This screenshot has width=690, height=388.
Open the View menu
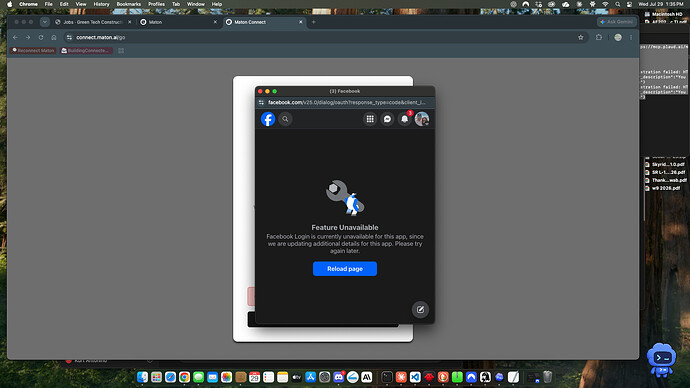pyautogui.click(x=81, y=4)
